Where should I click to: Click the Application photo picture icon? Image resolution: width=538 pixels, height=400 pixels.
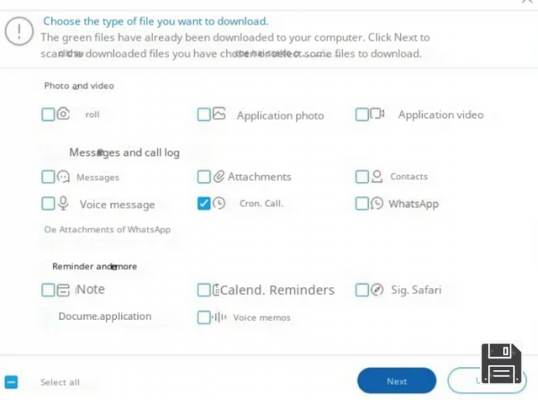click(219, 114)
